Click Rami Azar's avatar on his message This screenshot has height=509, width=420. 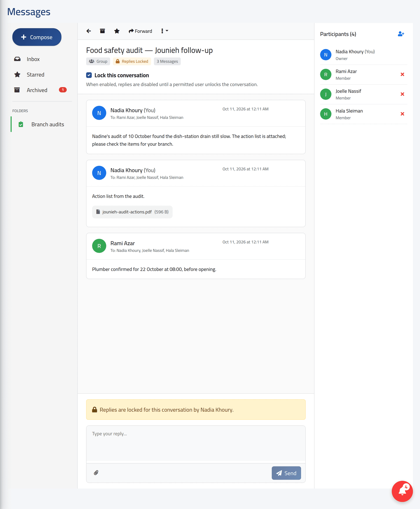[x=99, y=246]
